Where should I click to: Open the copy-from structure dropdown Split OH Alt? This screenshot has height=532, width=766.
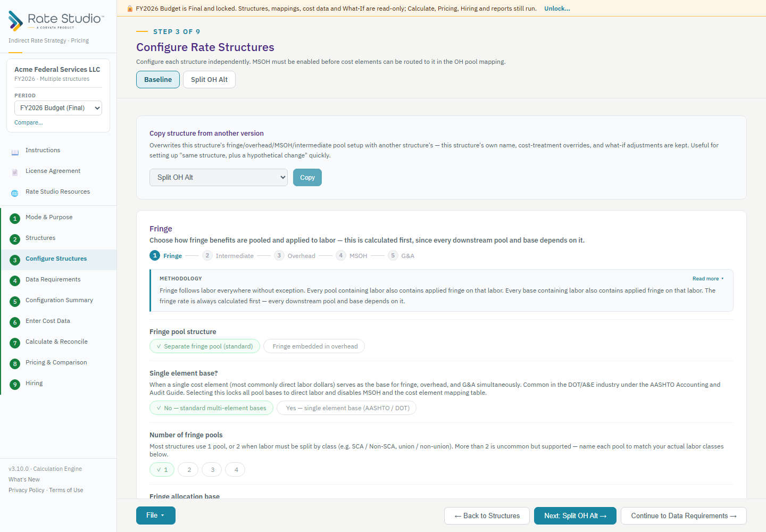click(219, 178)
